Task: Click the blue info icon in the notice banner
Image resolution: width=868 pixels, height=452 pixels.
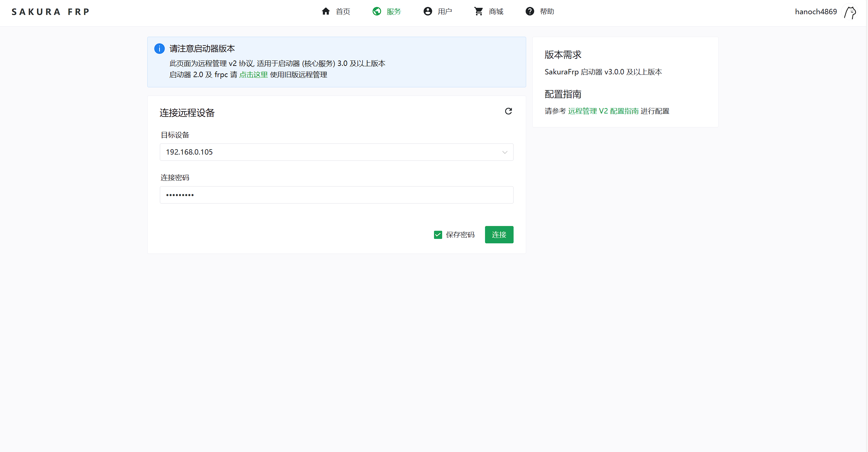Action: (159, 49)
